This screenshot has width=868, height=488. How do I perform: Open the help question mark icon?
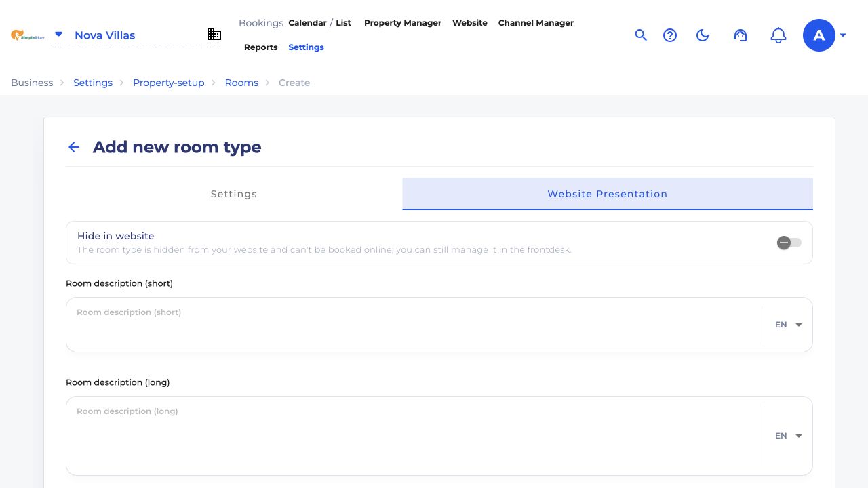click(x=670, y=35)
